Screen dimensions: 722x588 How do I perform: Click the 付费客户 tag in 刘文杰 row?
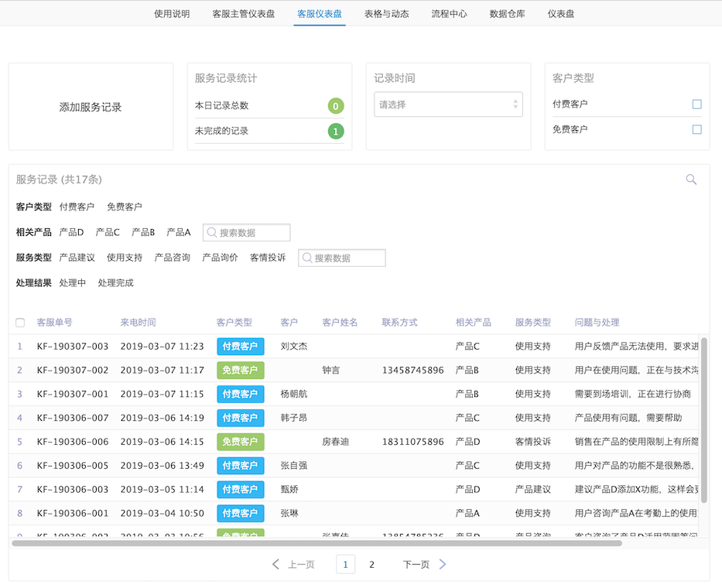pos(241,347)
